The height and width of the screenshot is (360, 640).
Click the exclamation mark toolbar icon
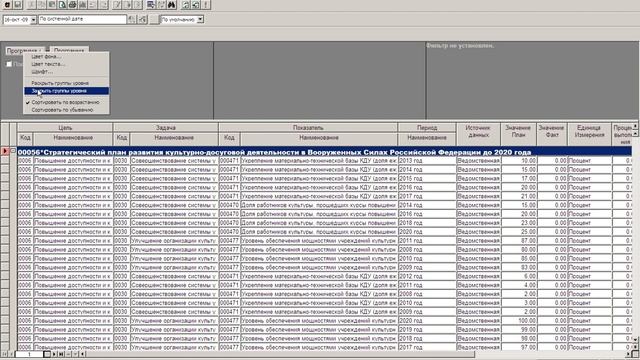pyautogui.click(x=206, y=5)
